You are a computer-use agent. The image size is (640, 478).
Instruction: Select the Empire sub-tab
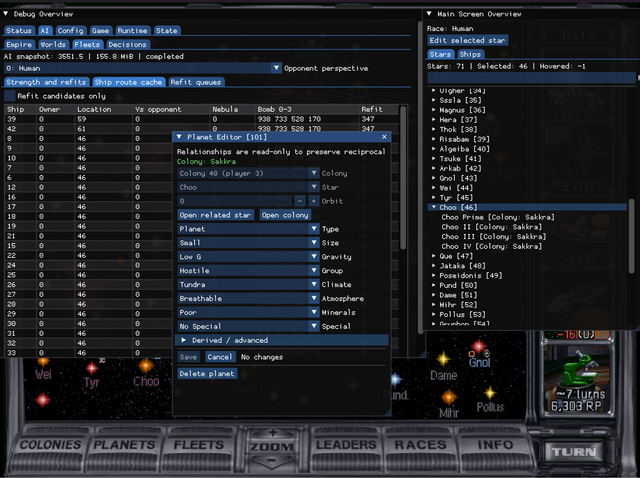(19, 44)
